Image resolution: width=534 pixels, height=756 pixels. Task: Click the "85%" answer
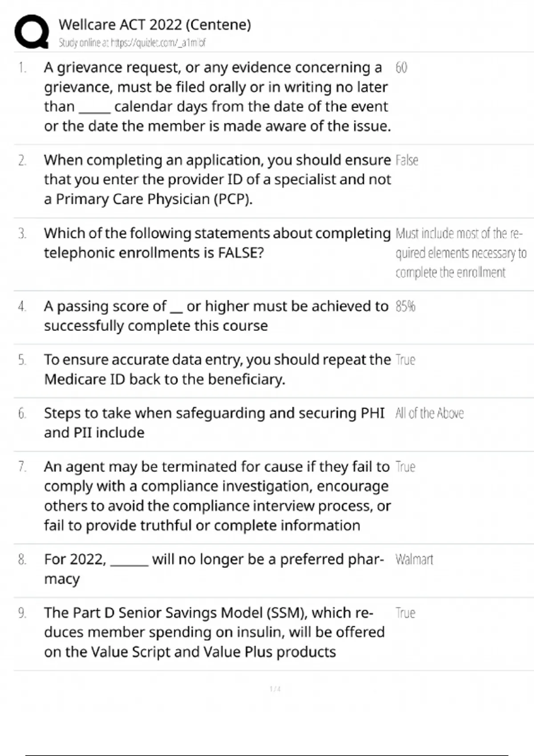point(405,306)
